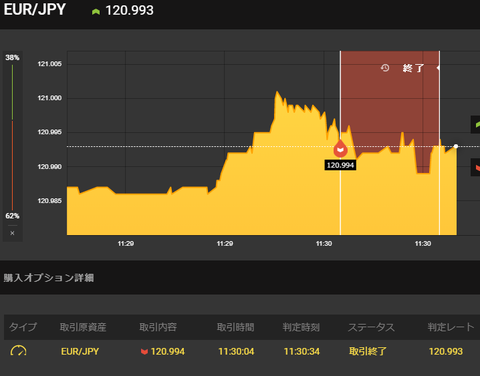Click the 120.993 judgment rate cell
The width and height of the screenshot is (480, 376).
[x=446, y=351]
